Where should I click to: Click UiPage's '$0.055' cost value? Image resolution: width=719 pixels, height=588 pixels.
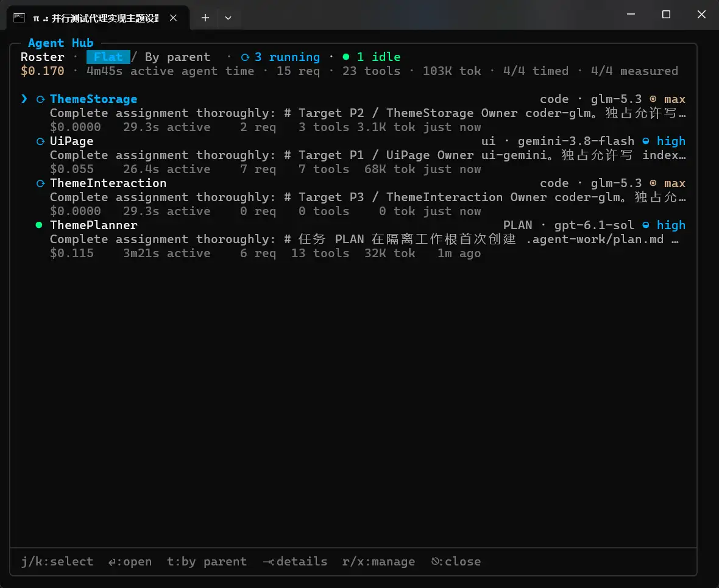(x=71, y=169)
